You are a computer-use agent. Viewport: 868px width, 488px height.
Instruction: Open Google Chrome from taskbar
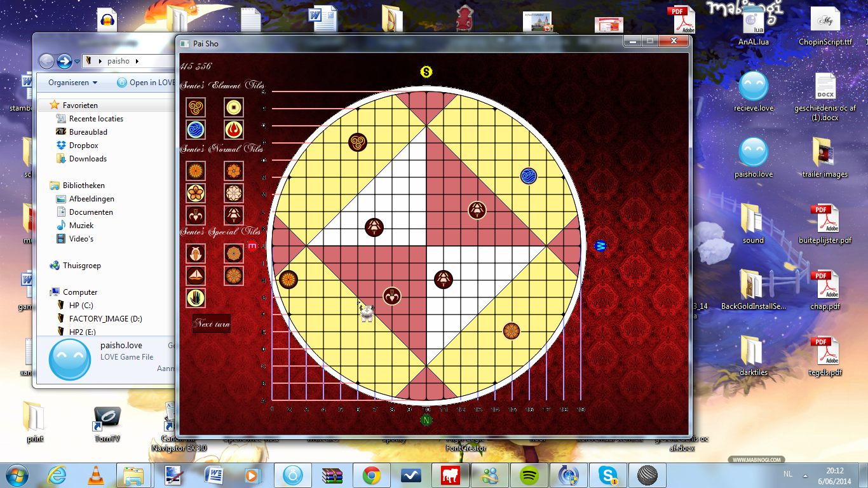[x=371, y=475]
